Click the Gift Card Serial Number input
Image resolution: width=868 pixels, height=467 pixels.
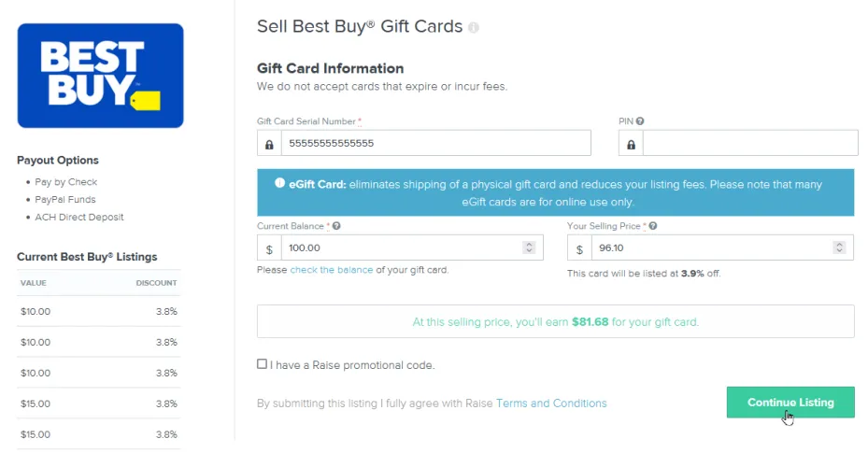click(x=434, y=143)
